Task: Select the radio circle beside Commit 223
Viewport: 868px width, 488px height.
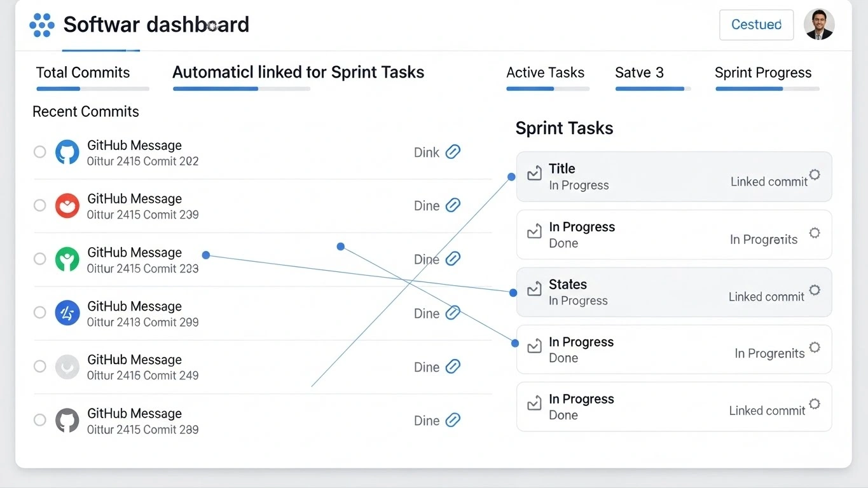Action: 39,259
